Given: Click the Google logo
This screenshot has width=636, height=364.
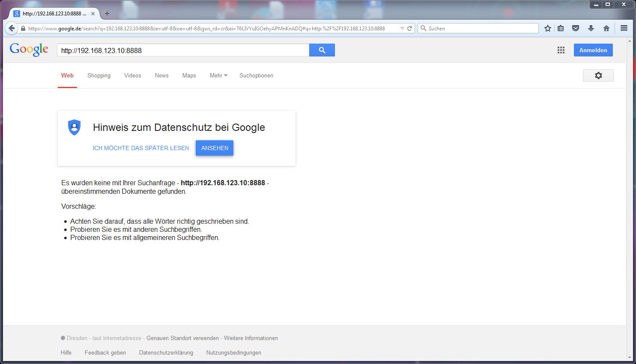Looking at the screenshot, I should 29,50.
